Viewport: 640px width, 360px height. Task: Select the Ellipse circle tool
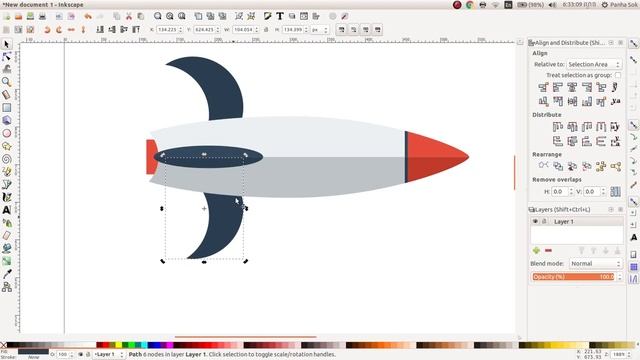(x=7, y=133)
